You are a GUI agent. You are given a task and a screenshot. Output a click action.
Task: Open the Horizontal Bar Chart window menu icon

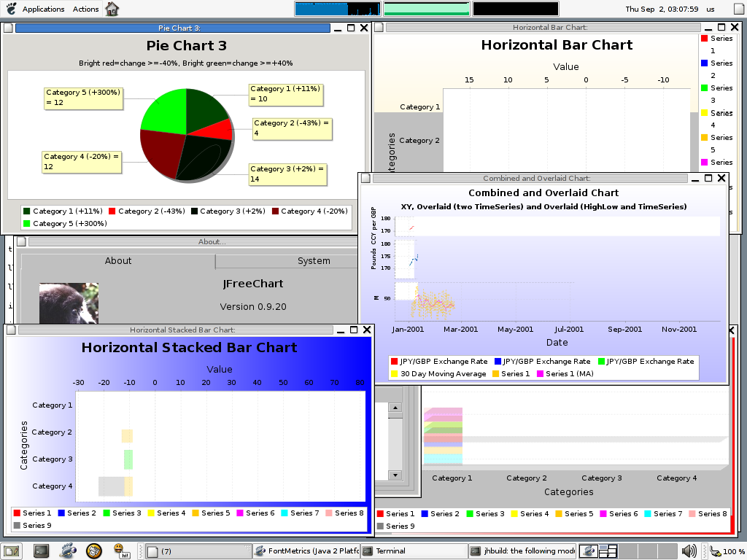(x=379, y=28)
